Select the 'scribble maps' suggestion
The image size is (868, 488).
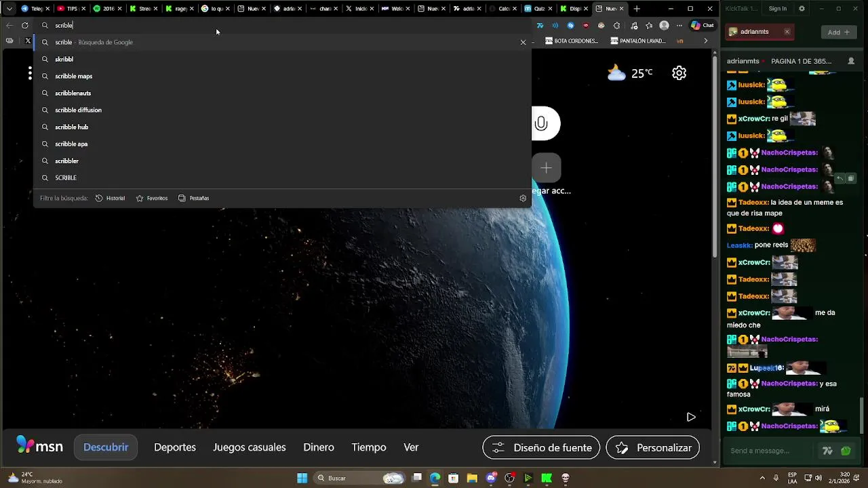tap(282, 76)
